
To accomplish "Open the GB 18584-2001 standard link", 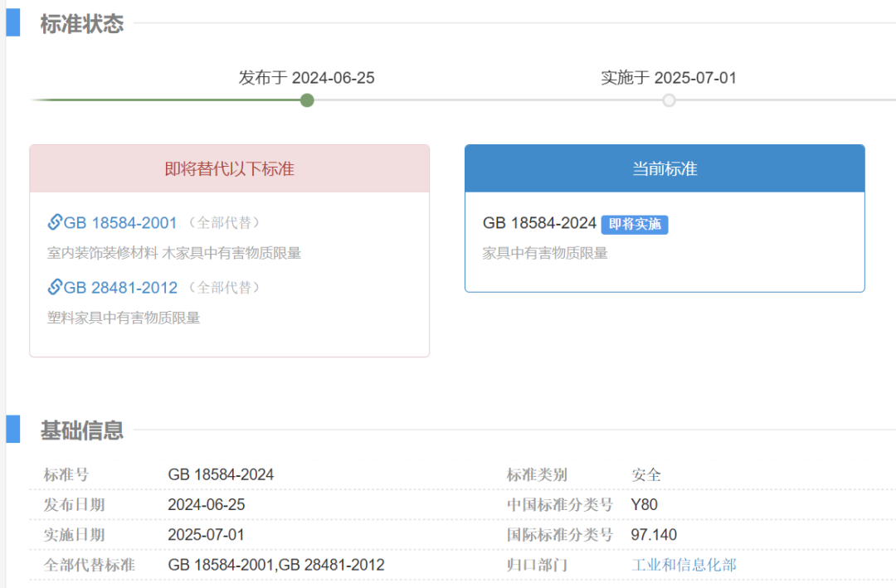I will 119,223.
